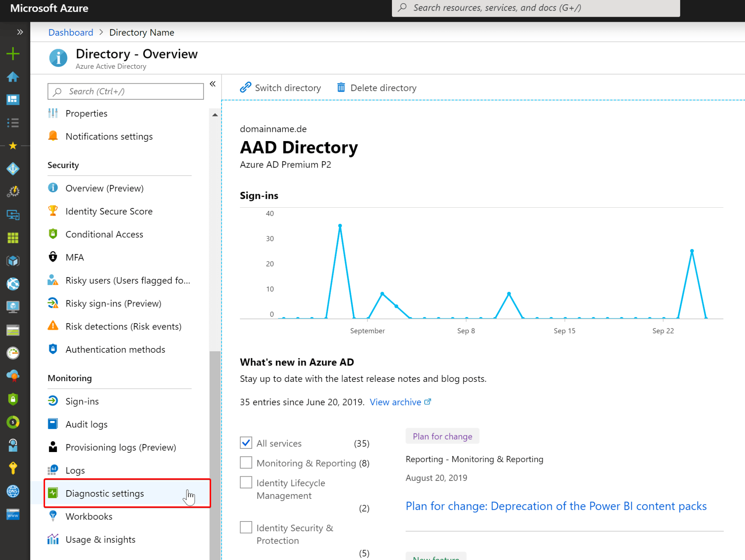This screenshot has height=560, width=745.
Task: Open Favorites via the star icon
Action: (13, 146)
